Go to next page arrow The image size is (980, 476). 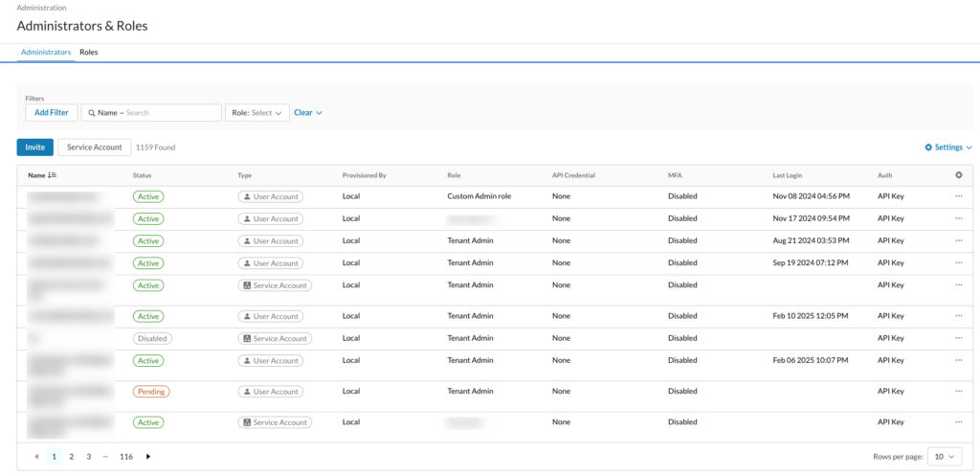pos(148,457)
